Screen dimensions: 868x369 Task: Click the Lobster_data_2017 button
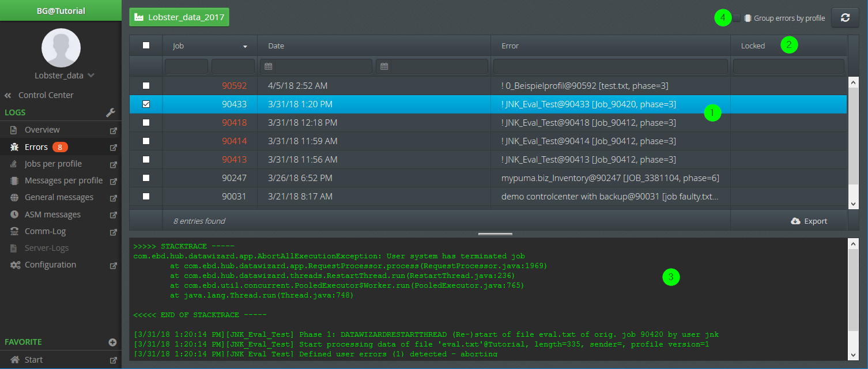[x=179, y=17]
